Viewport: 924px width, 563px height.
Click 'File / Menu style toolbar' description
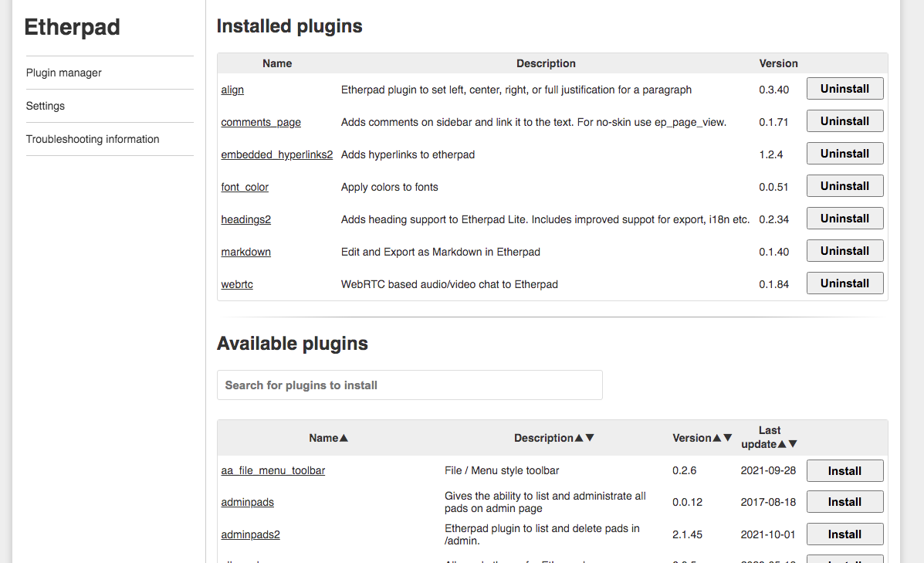pyautogui.click(x=502, y=470)
